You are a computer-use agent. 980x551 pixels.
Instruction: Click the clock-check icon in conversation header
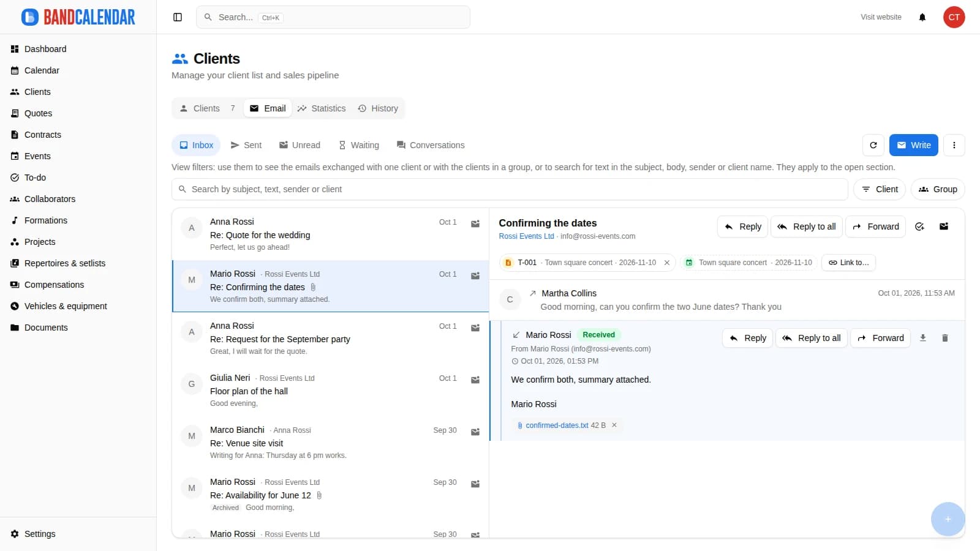click(x=919, y=227)
